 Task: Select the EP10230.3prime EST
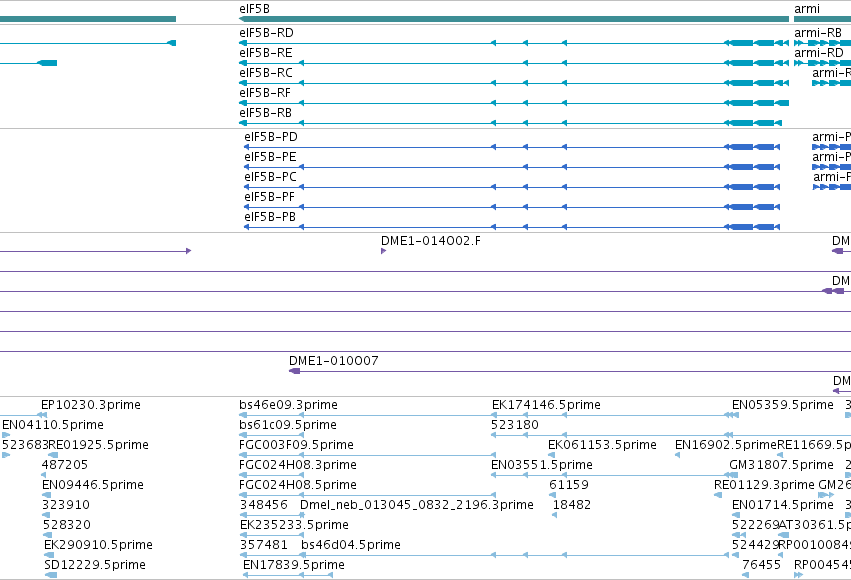pos(91,405)
